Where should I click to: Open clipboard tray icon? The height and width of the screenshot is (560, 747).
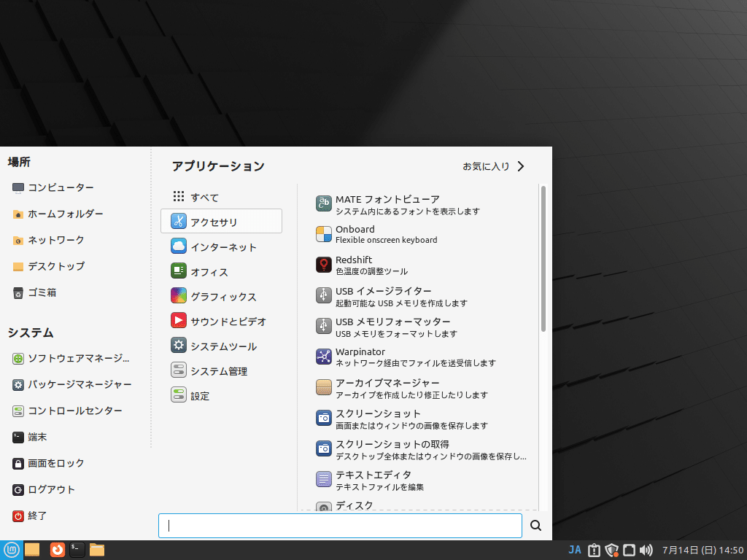pyautogui.click(x=594, y=550)
